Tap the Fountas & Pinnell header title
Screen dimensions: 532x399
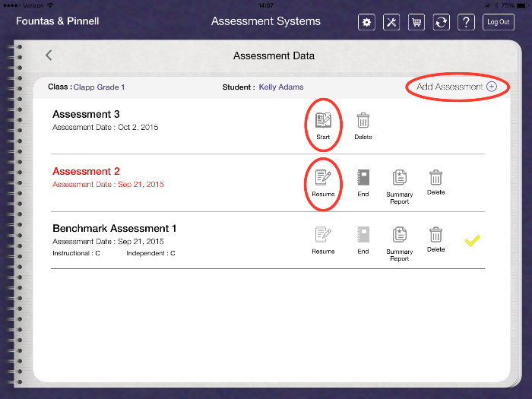pos(57,21)
